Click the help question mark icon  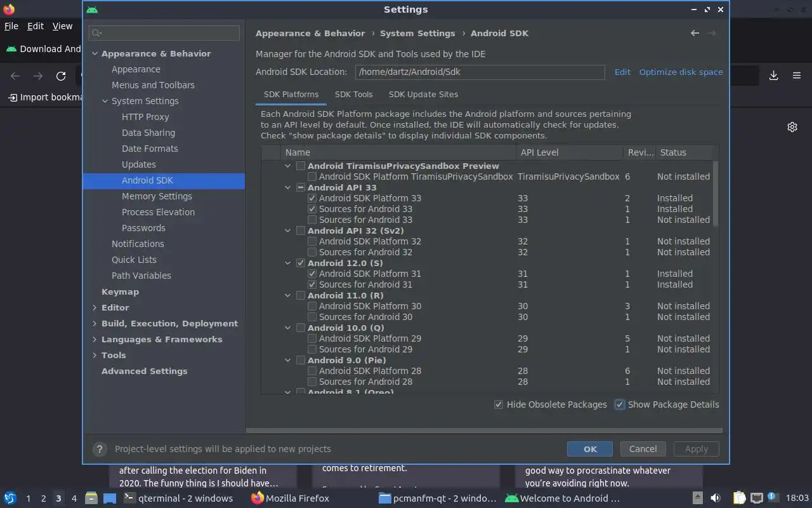point(99,449)
